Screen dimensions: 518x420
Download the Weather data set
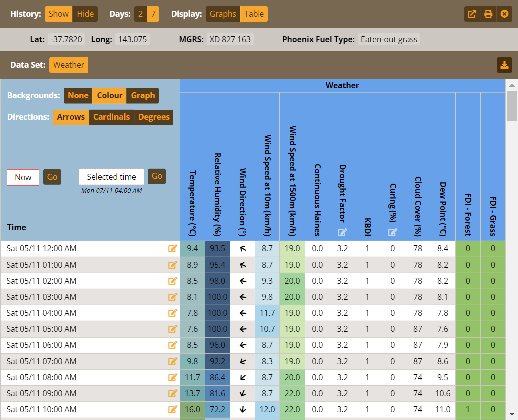click(504, 65)
